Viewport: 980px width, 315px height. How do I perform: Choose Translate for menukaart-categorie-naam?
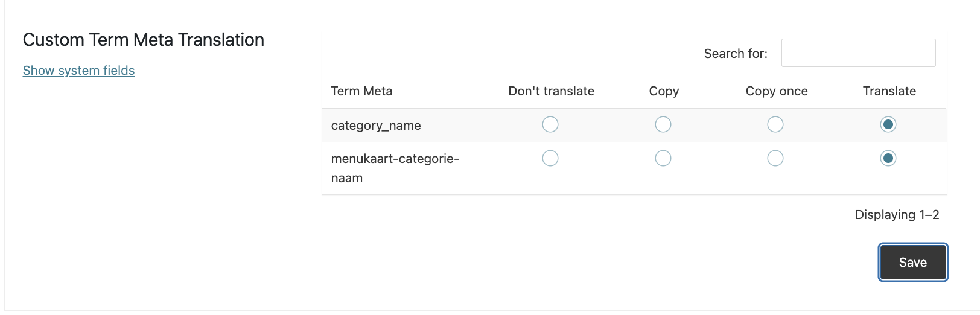coord(888,158)
